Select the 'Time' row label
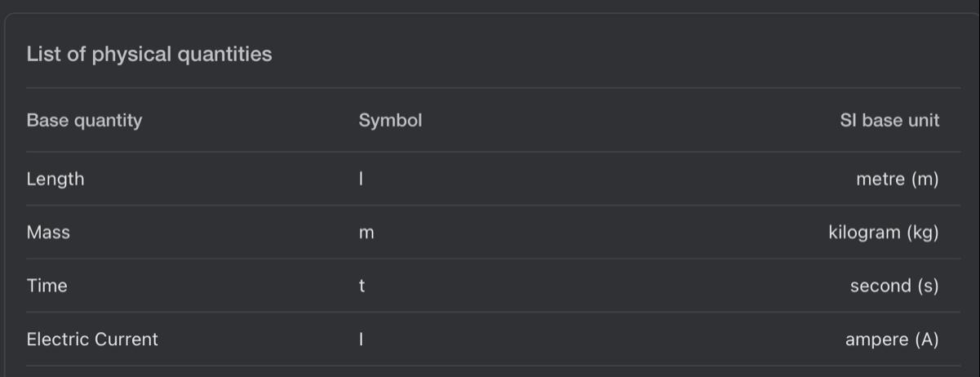 click(47, 286)
